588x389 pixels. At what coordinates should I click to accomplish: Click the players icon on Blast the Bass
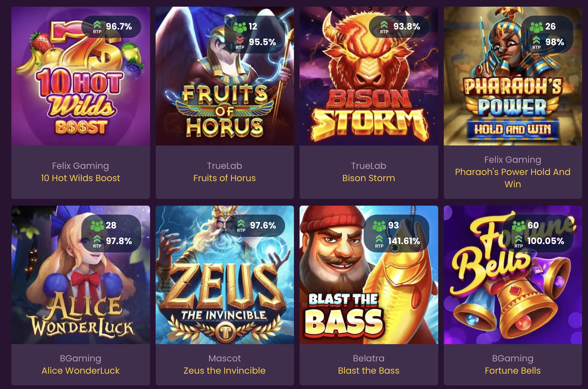tap(379, 225)
